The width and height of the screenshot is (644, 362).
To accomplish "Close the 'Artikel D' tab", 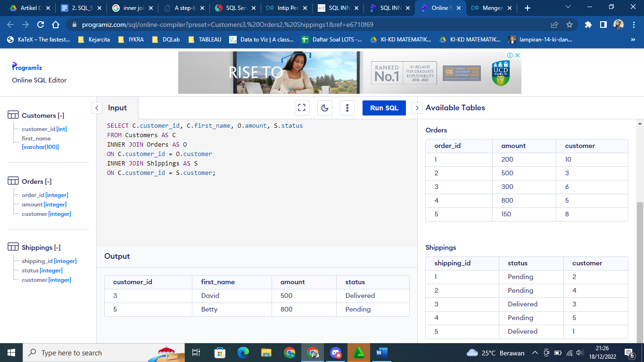I will click(48, 8).
